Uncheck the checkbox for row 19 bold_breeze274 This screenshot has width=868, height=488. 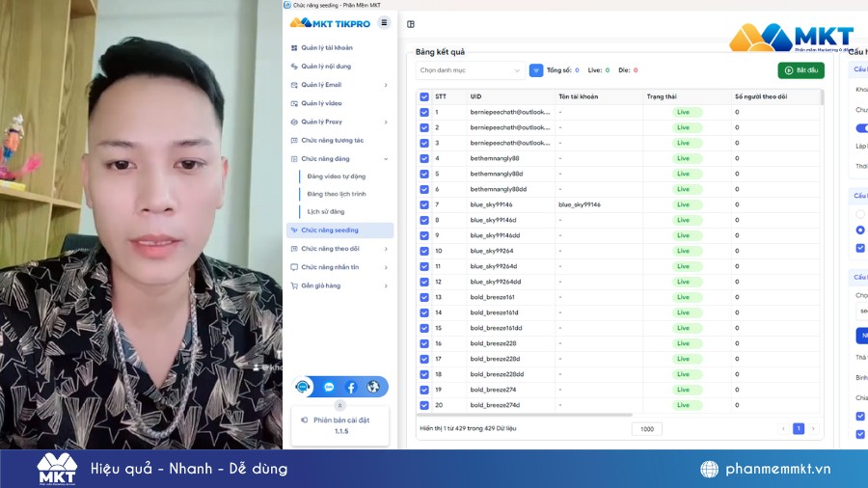click(424, 390)
